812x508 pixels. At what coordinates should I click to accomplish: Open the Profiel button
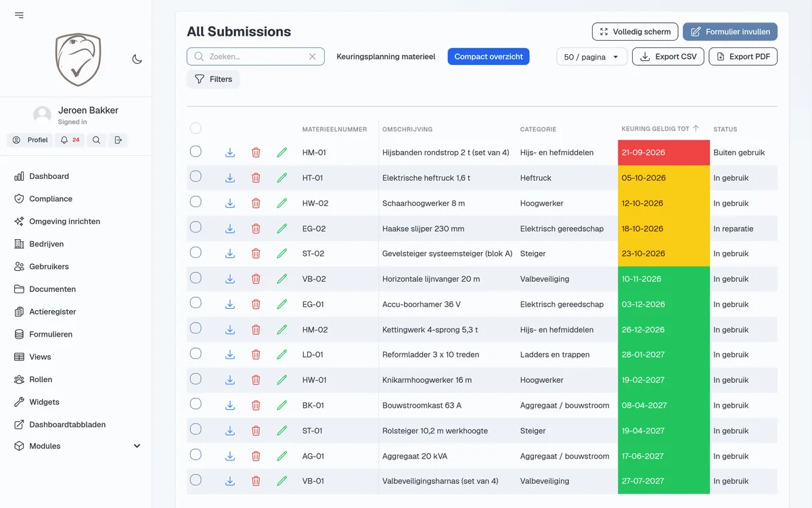coord(30,140)
